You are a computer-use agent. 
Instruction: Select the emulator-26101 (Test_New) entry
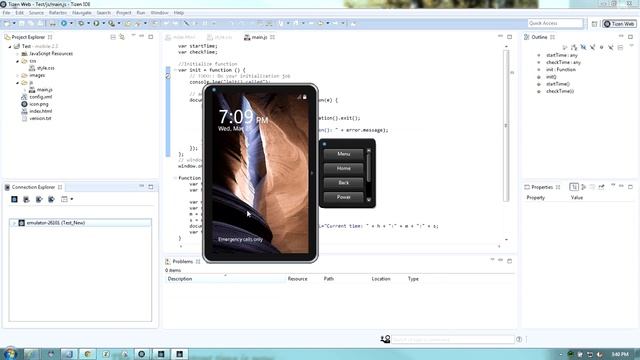tap(80, 223)
